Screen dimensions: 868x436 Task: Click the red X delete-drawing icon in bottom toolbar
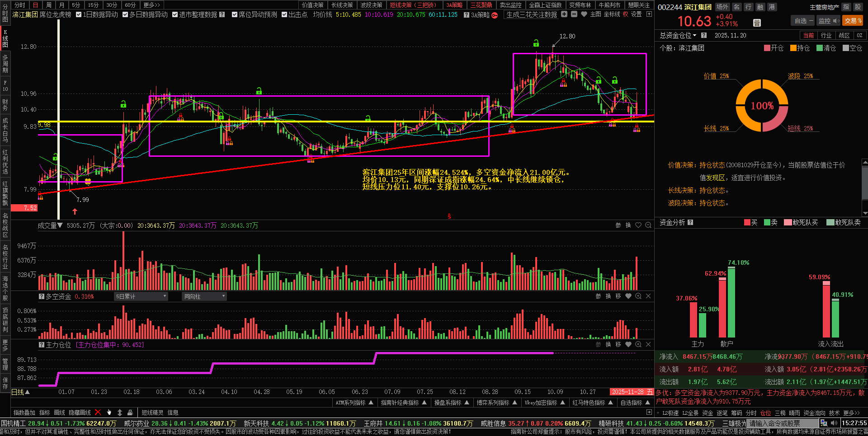pos(98,412)
